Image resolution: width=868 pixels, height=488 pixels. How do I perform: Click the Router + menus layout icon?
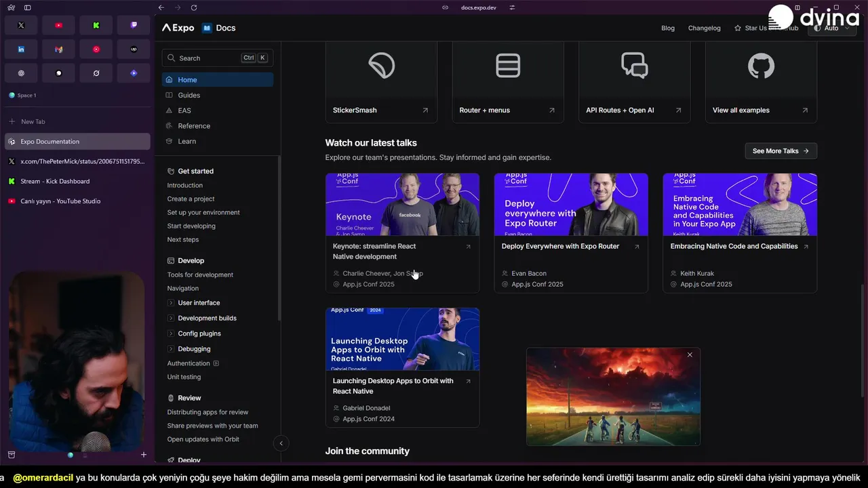(508, 66)
